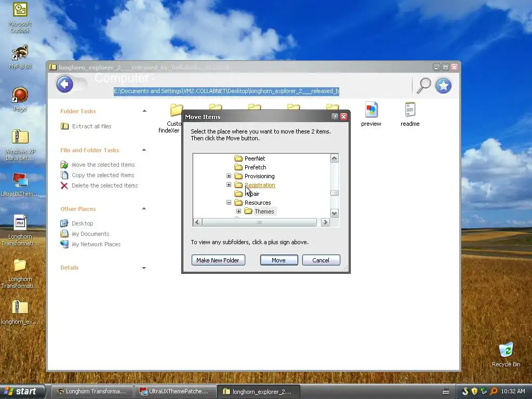
Task: Select the longhorn_ex zip file on desktop
Action: [20, 312]
